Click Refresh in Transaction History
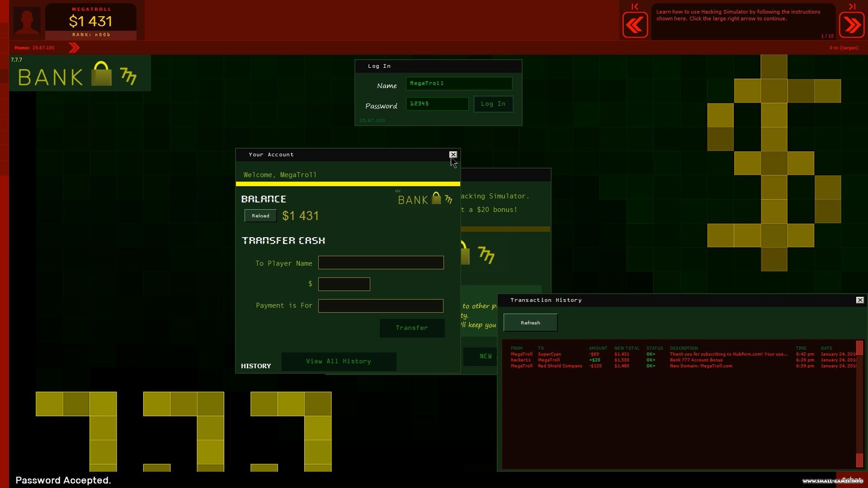Viewport: 868px width, 488px height. (530, 322)
